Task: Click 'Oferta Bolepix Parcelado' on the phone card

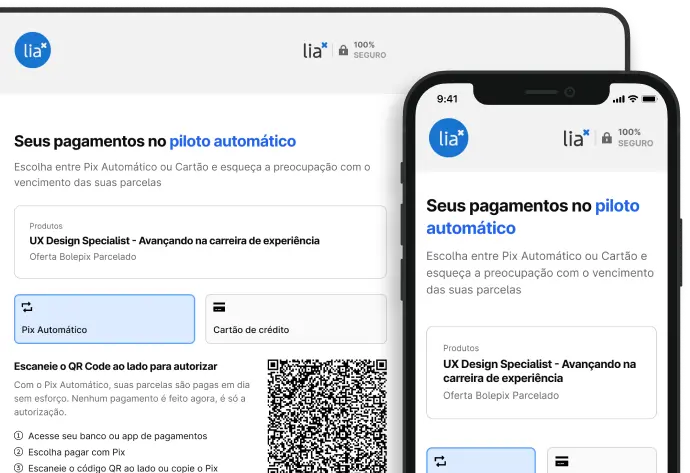Action: (501, 396)
